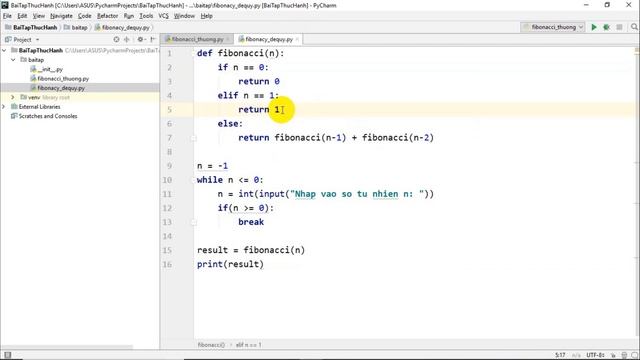The height and width of the screenshot is (360, 640).
Task: Open the Edit menu
Action: point(22,16)
